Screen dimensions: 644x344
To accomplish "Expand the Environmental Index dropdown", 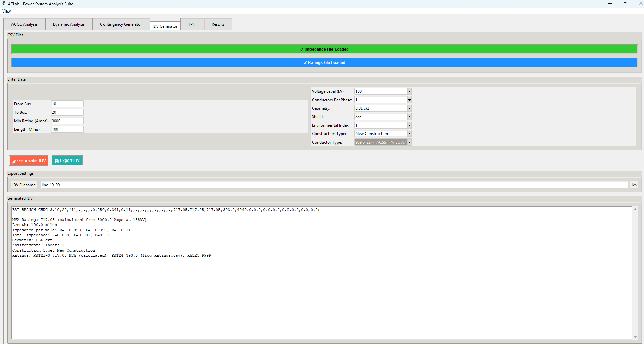I will 409,125.
